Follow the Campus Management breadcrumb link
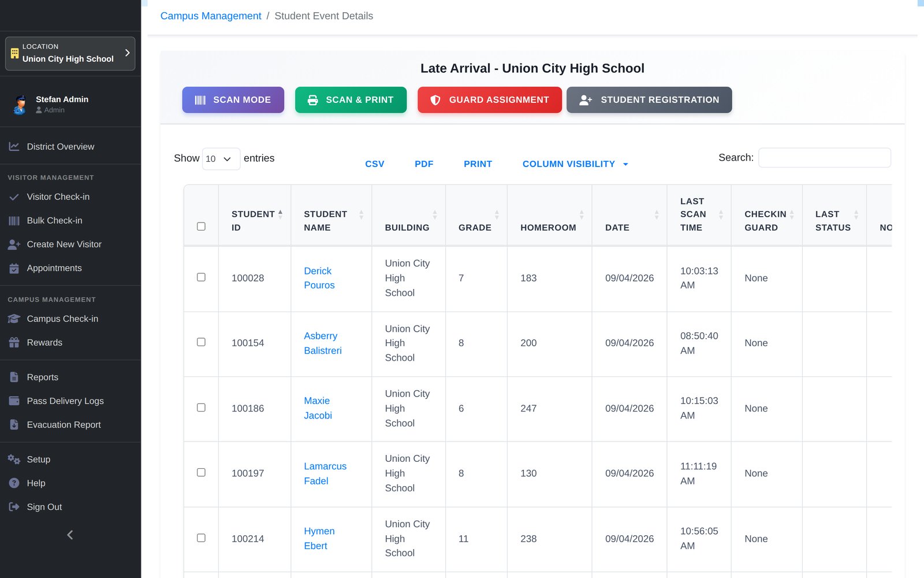The height and width of the screenshot is (578, 924). pyautogui.click(x=211, y=16)
